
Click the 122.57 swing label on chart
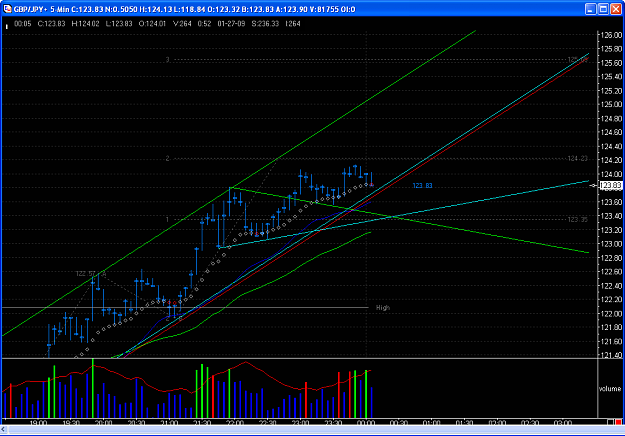pyautogui.click(x=86, y=274)
